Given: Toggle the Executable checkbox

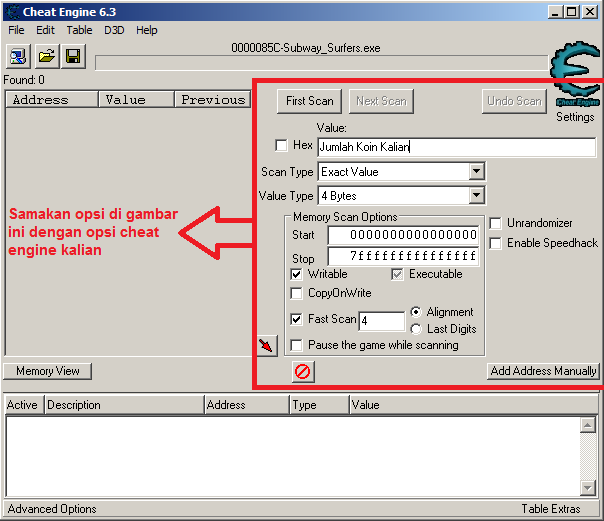Looking at the screenshot, I should point(397,275).
